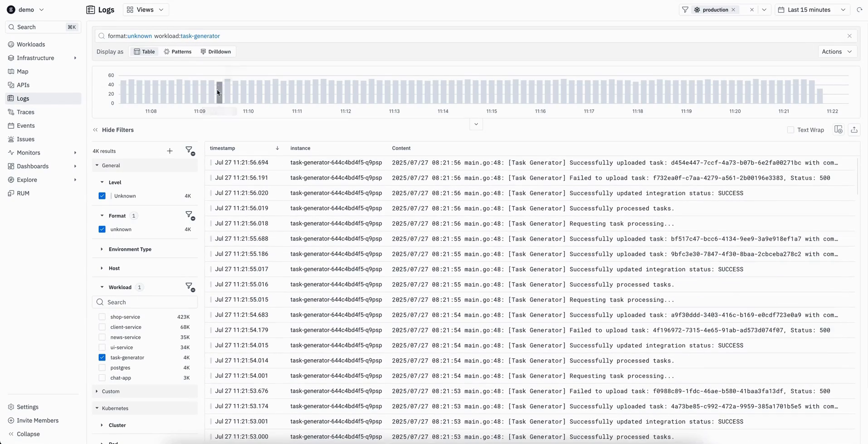Open the Events panel

pyautogui.click(x=26, y=125)
